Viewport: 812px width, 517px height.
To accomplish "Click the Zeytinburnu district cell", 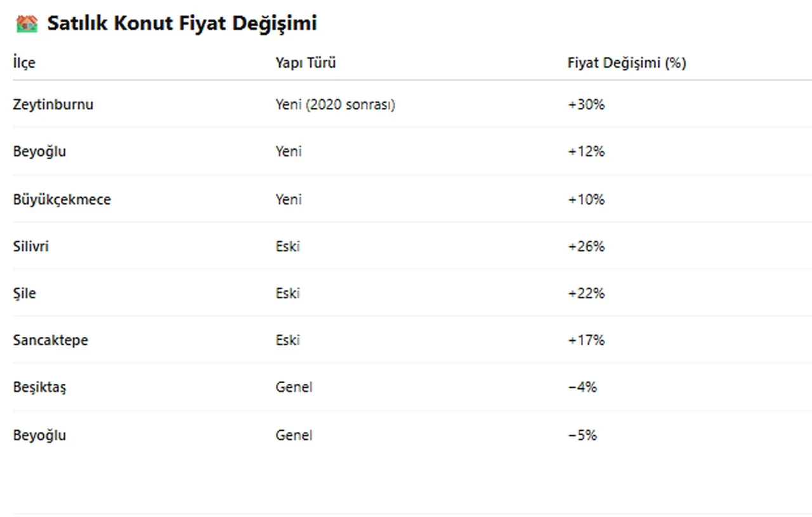I will coord(53,105).
